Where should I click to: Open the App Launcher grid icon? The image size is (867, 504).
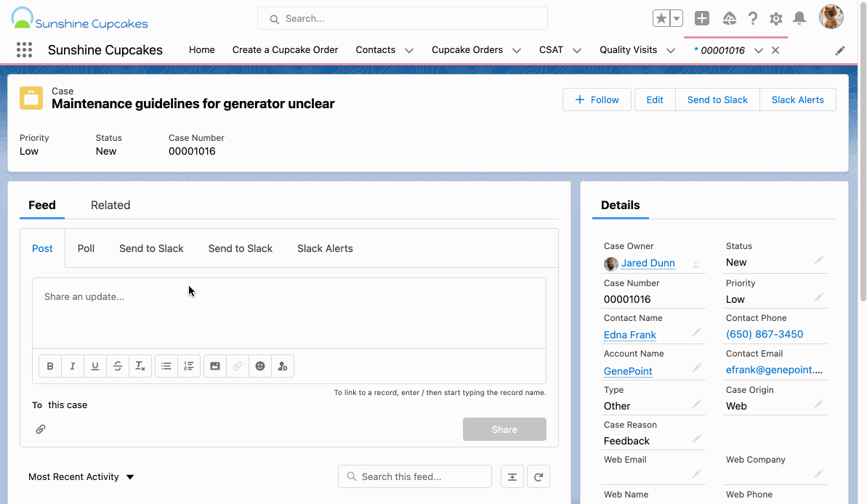click(x=24, y=49)
